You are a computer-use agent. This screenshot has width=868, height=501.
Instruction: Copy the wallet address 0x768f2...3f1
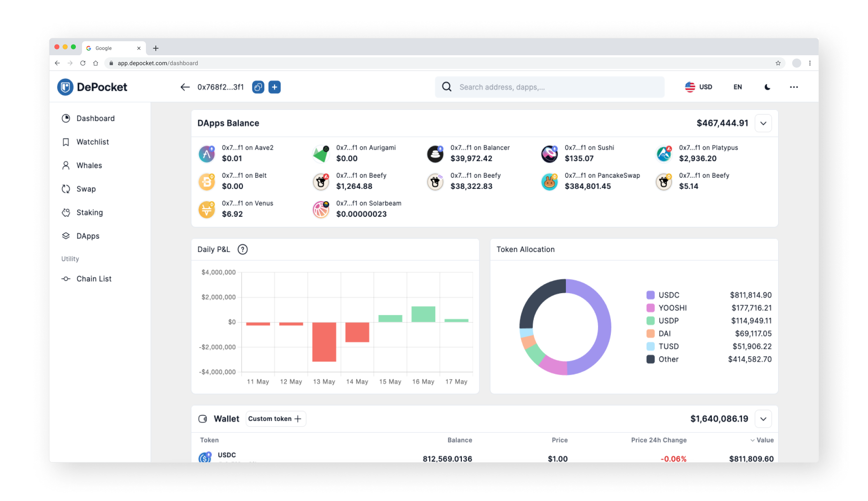tap(258, 87)
